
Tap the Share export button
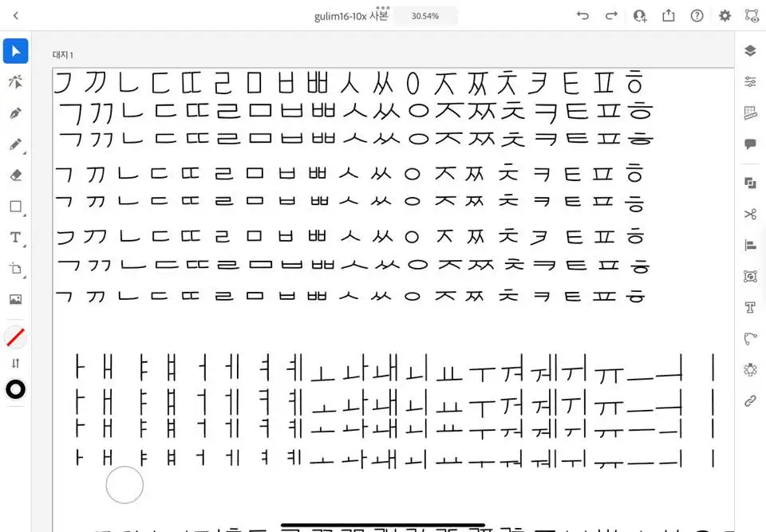coord(668,15)
